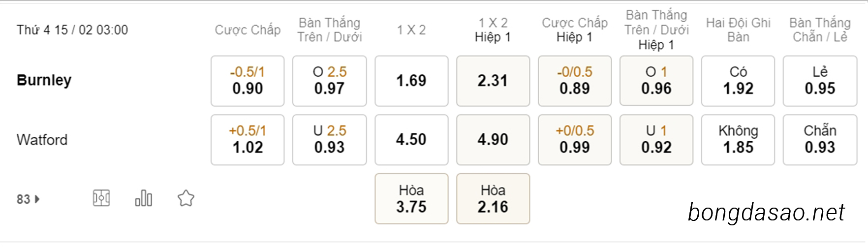Open the bar chart statistics icon
Image resolution: width=868 pixels, height=247 pixels.
[x=144, y=198]
